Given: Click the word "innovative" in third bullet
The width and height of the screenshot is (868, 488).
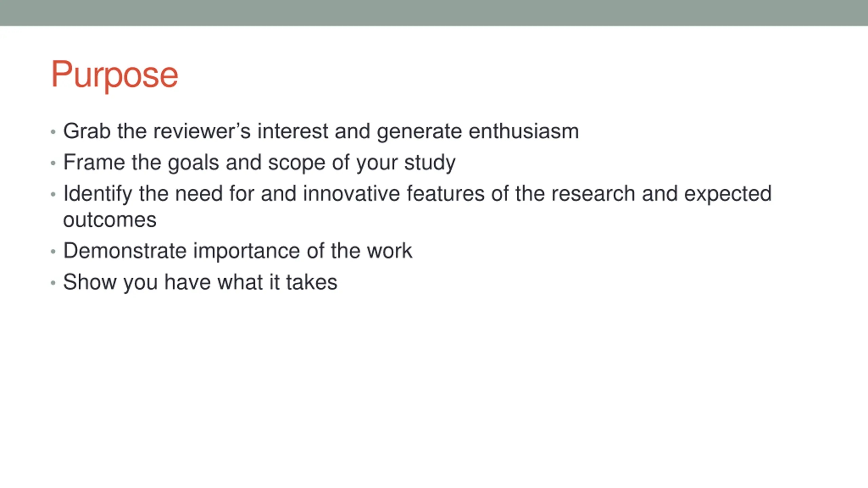Looking at the screenshot, I should point(351,194).
